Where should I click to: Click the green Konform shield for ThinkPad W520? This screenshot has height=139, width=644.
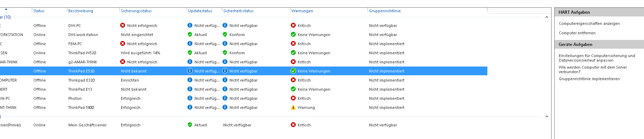click(225, 53)
